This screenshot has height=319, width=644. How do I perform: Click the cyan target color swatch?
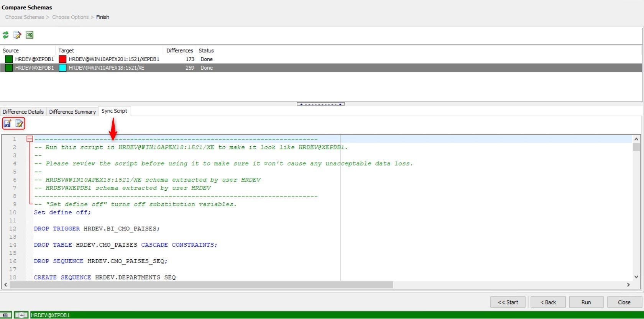click(62, 68)
